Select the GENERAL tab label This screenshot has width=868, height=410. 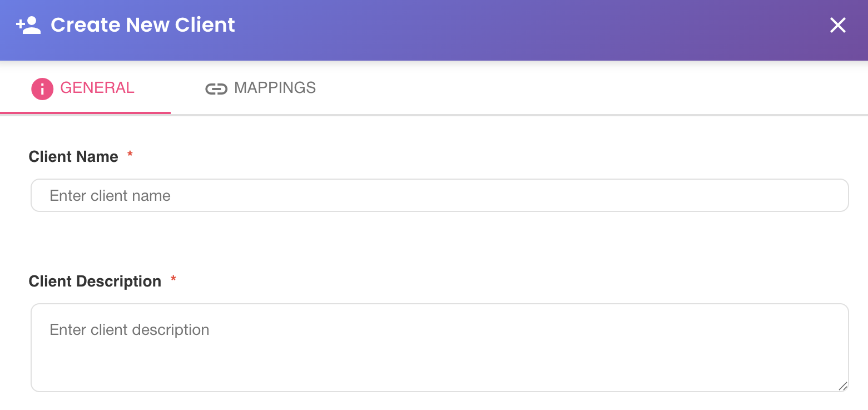pos(97,88)
